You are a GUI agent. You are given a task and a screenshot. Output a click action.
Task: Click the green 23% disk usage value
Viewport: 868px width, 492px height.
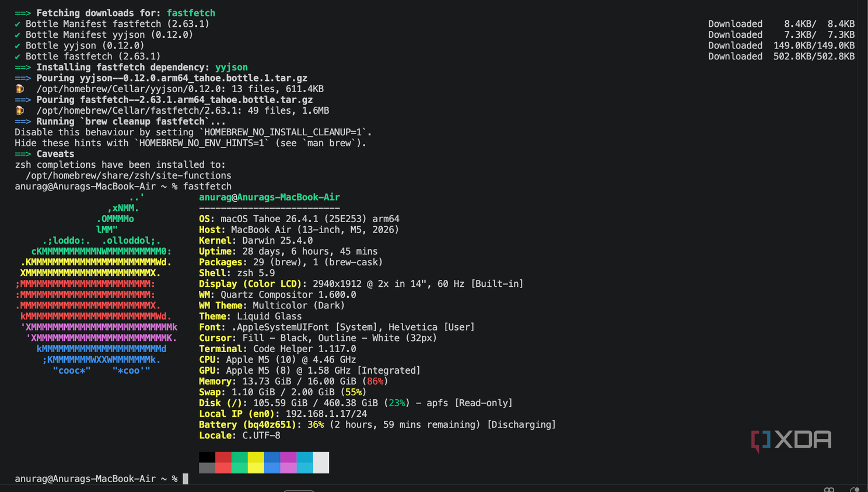tap(397, 403)
